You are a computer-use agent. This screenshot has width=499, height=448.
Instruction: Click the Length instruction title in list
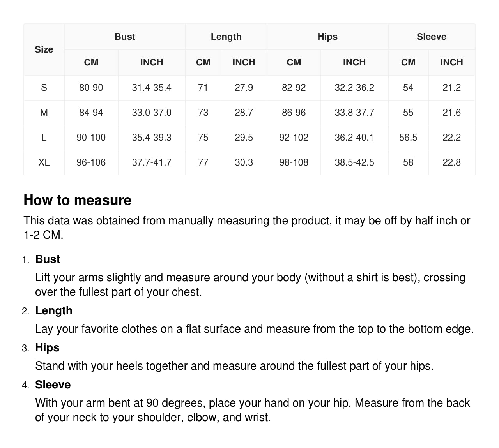[x=54, y=310]
